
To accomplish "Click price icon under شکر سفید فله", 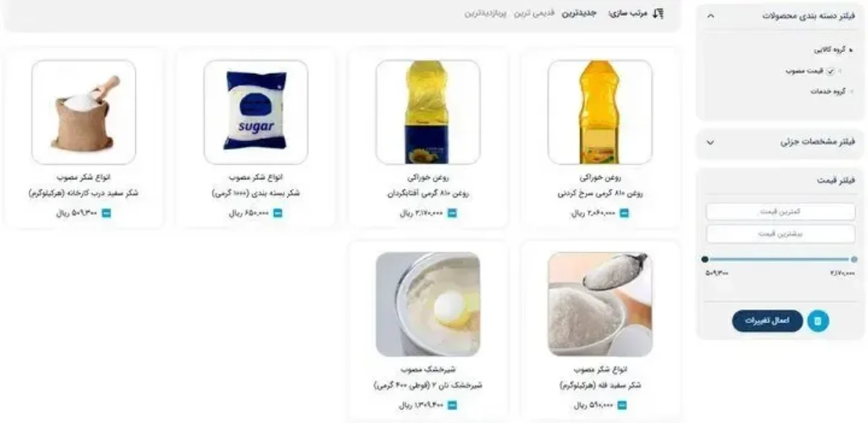I will [624, 405].
